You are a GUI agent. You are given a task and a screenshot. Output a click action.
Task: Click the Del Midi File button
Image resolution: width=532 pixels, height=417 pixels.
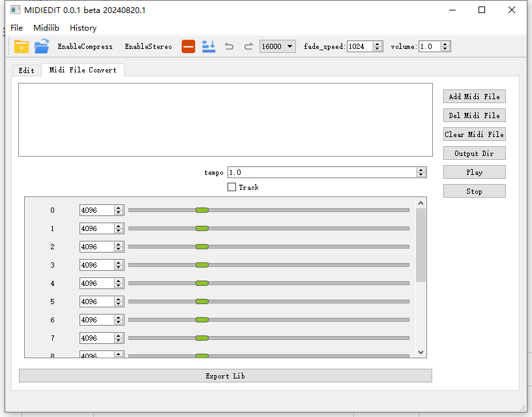tap(475, 116)
